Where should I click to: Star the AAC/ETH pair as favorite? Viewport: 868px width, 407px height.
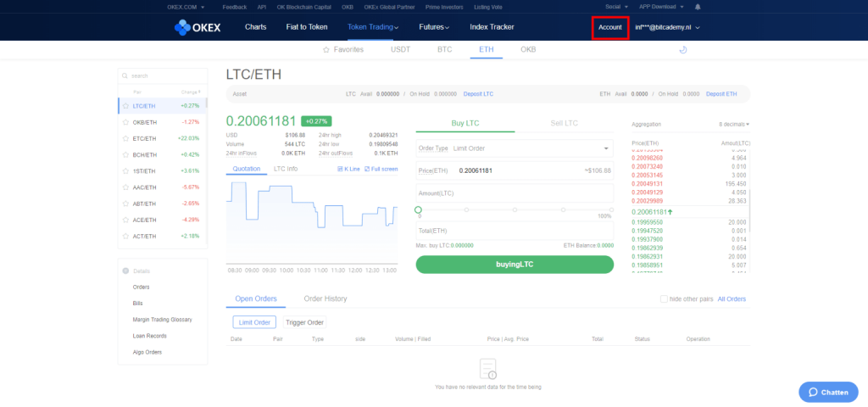click(126, 187)
